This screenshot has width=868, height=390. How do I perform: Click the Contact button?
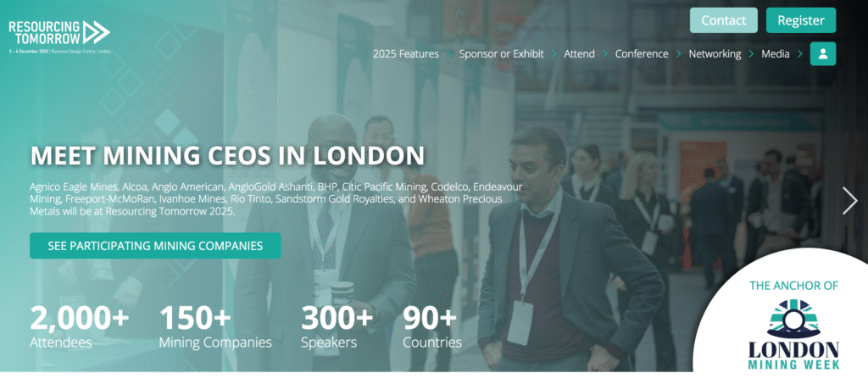pyautogui.click(x=724, y=20)
